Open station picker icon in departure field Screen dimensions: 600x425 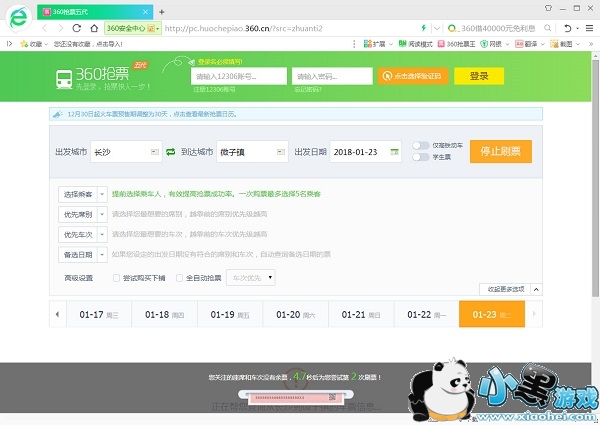point(155,152)
